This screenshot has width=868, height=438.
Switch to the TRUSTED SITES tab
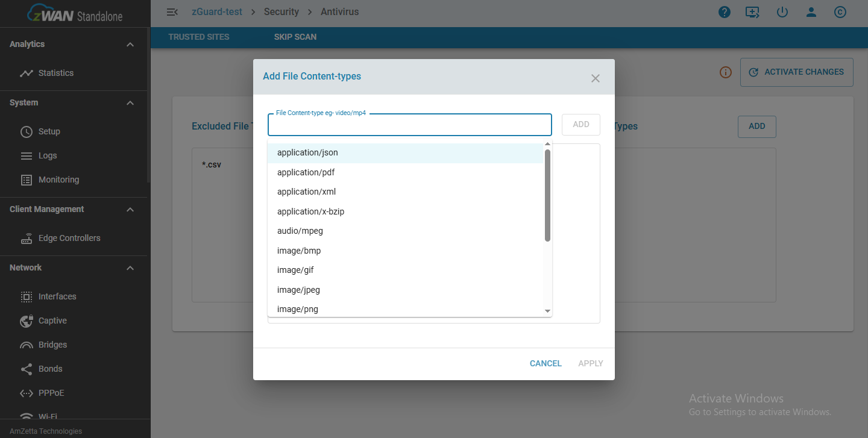click(198, 37)
